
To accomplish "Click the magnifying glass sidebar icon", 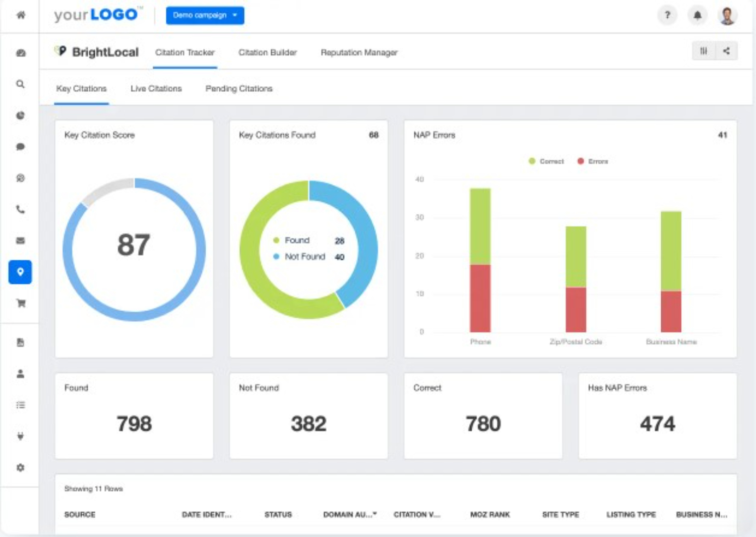I will click(x=20, y=84).
